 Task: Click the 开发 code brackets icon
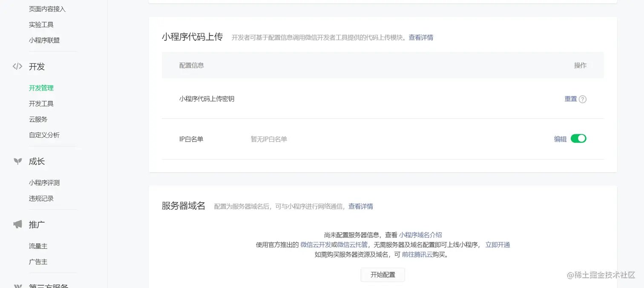[x=17, y=66]
